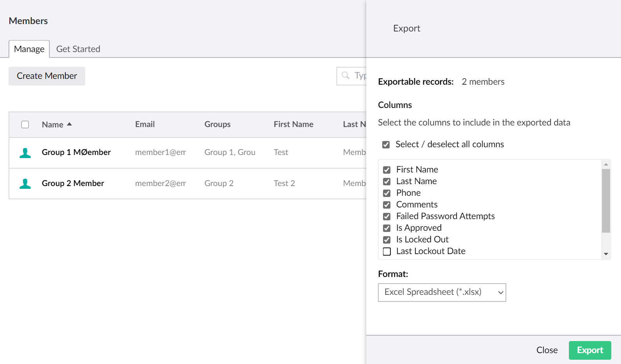Switch to the Get Started tab
The image size is (621, 364).
tap(78, 49)
